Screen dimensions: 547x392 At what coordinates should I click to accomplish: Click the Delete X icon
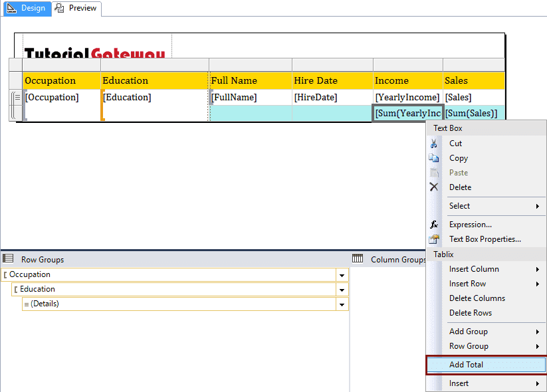coord(434,187)
